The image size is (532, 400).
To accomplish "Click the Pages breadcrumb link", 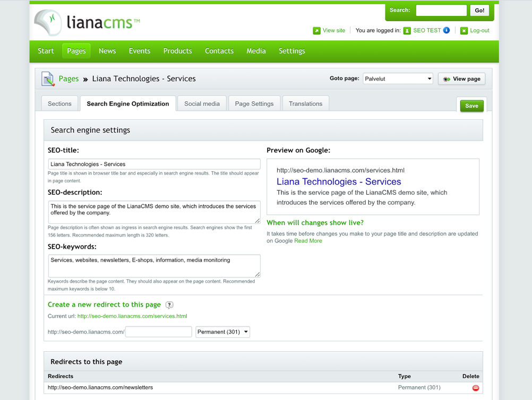I will (x=68, y=79).
